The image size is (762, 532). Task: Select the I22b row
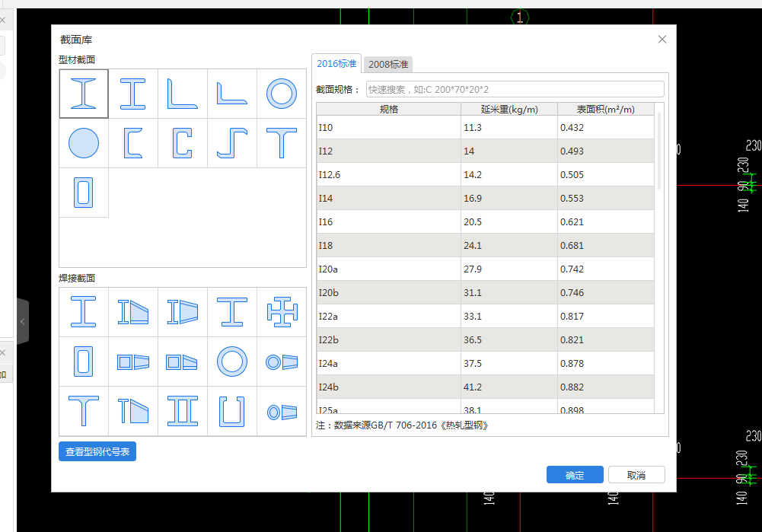tap(486, 339)
